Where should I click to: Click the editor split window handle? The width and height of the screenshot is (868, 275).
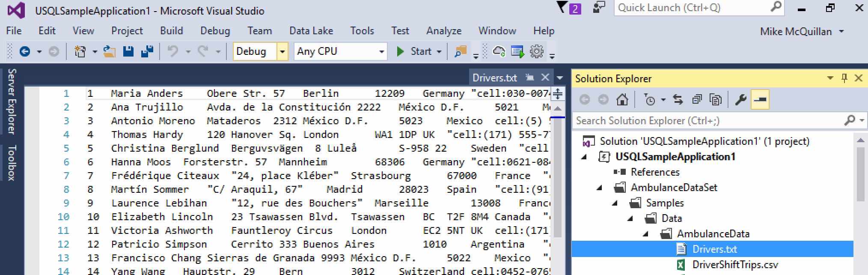tap(557, 93)
